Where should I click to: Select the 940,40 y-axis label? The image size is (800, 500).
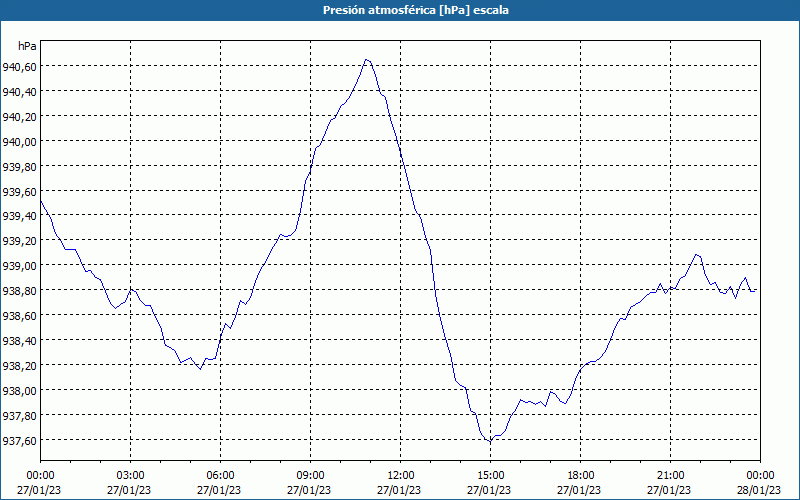point(19,91)
